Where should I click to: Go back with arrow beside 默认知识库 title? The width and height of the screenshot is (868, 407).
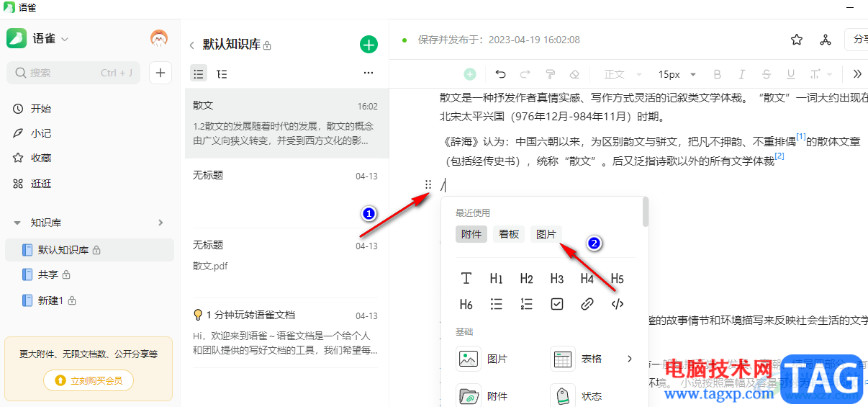tap(191, 45)
